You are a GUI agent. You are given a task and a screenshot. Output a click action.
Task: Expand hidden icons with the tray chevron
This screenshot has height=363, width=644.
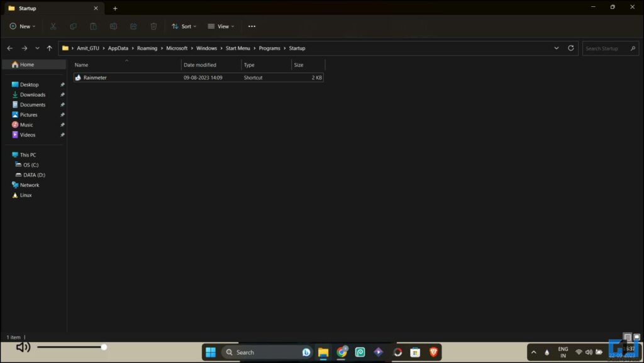[x=533, y=352]
